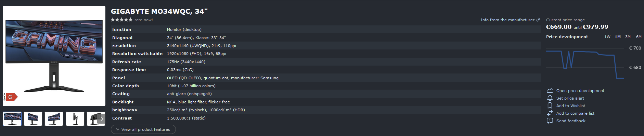
Task: Expand View all product features
Action: point(143,129)
